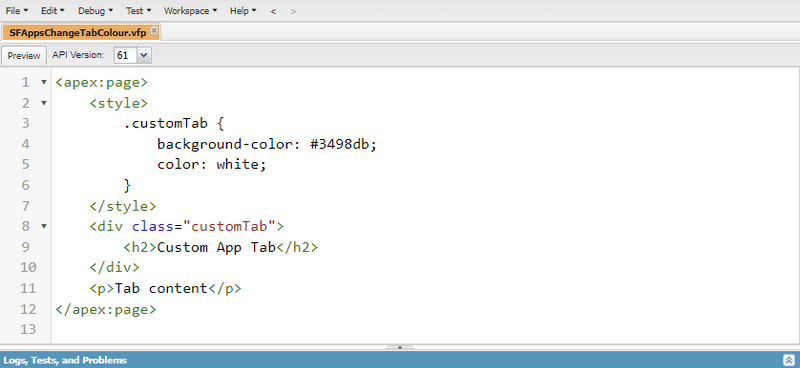Expand the Logs, Tests, and Problems panel
The width and height of the screenshot is (800, 368).
(x=788, y=360)
